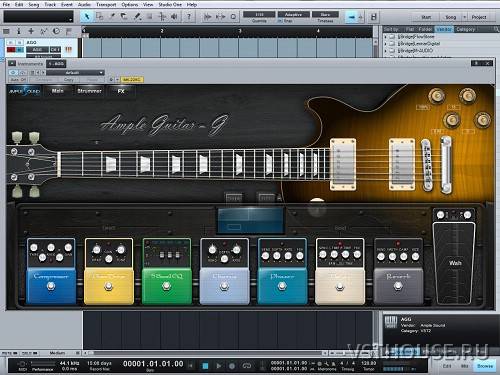Click the tempo value 120.00
This screenshot has height=375, width=500.
(369, 363)
